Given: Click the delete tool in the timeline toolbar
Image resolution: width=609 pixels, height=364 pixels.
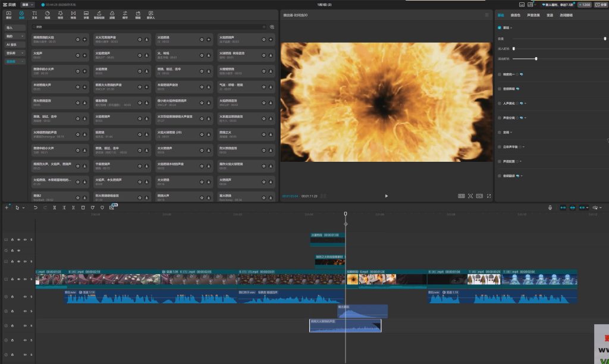Looking at the screenshot, I should pos(83,208).
